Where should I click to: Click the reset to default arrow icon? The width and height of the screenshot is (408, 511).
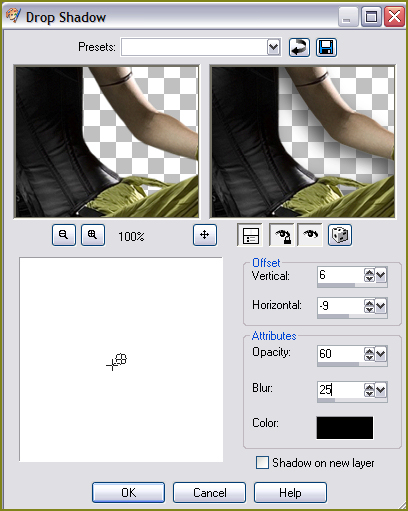tap(299, 47)
